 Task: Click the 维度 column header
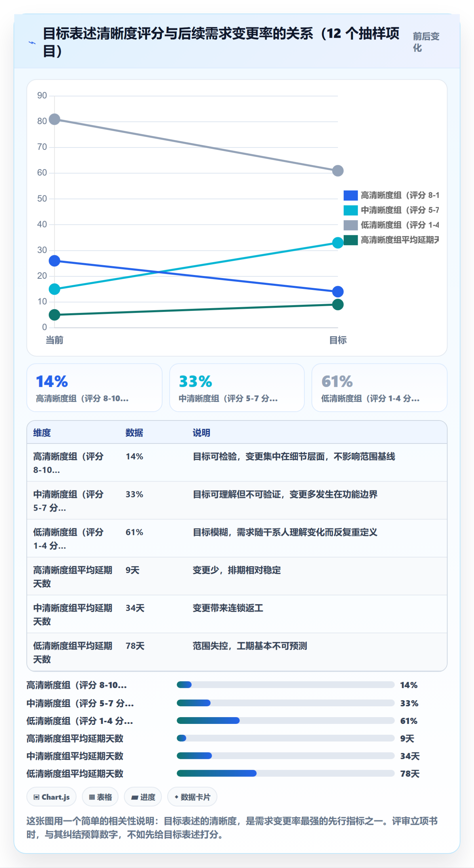42,433
